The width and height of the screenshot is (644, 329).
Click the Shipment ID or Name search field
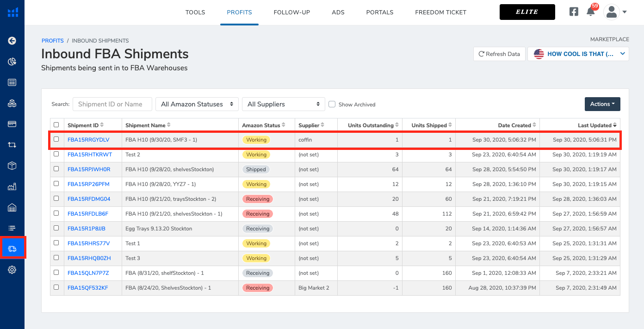[112, 104]
